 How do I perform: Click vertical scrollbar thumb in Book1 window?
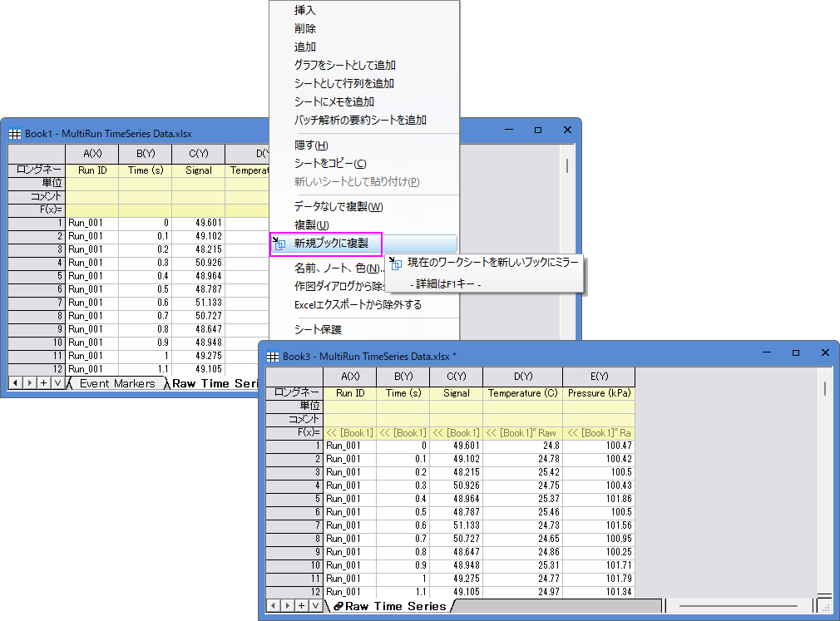coord(566,165)
